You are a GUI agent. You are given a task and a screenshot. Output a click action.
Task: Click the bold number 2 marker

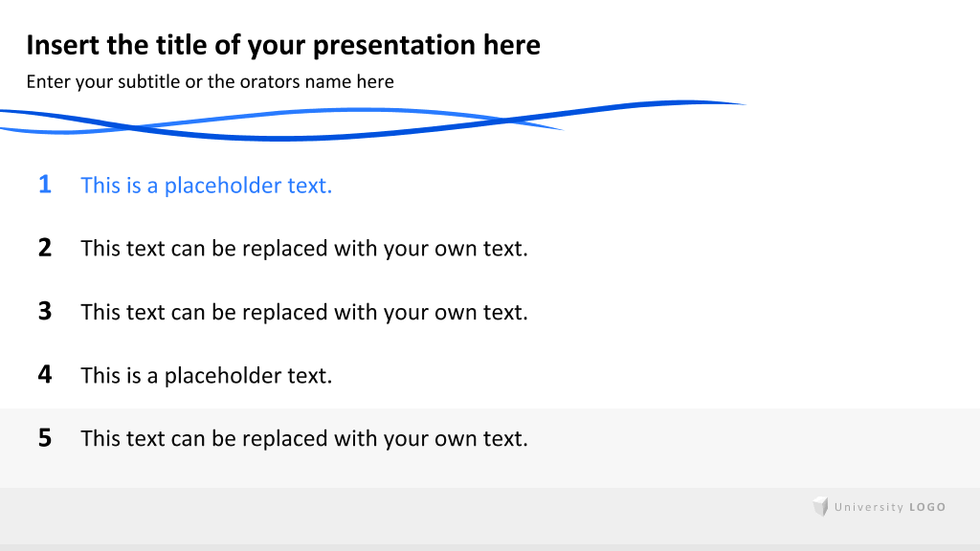[x=45, y=248]
